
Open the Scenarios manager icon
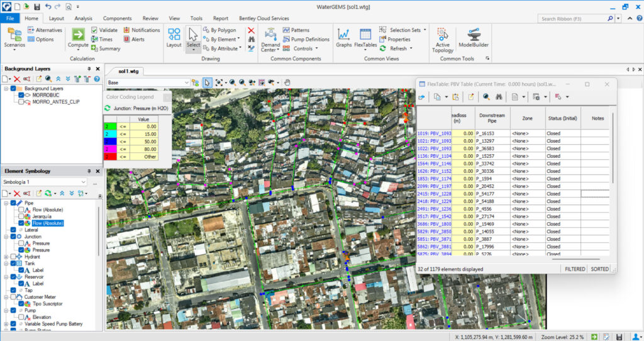point(14,37)
